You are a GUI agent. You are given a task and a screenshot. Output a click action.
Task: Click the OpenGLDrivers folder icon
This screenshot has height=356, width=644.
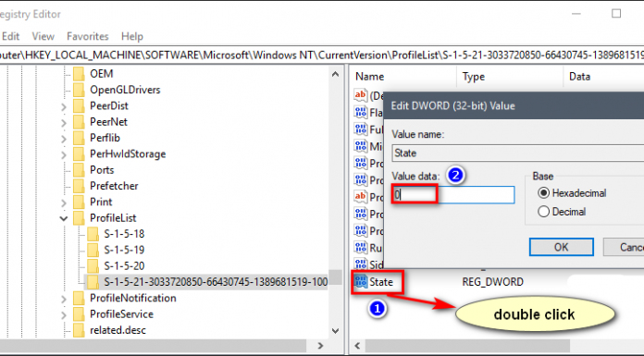pos(79,90)
